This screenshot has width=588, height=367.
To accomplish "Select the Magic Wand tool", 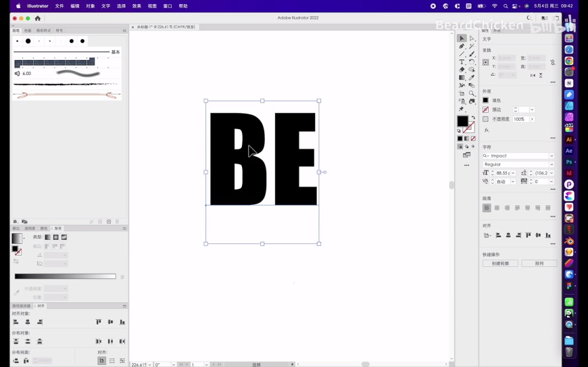I will coord(472,46).
